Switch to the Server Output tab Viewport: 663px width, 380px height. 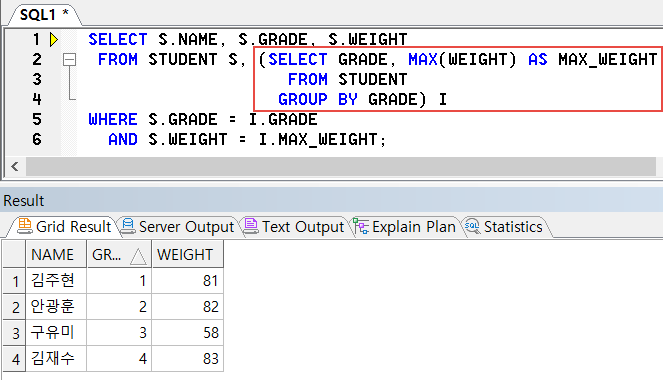tap(177, 227)
